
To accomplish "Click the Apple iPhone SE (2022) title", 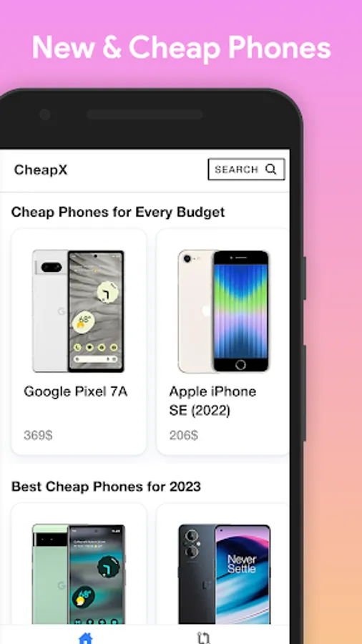I will click(212, 401).
